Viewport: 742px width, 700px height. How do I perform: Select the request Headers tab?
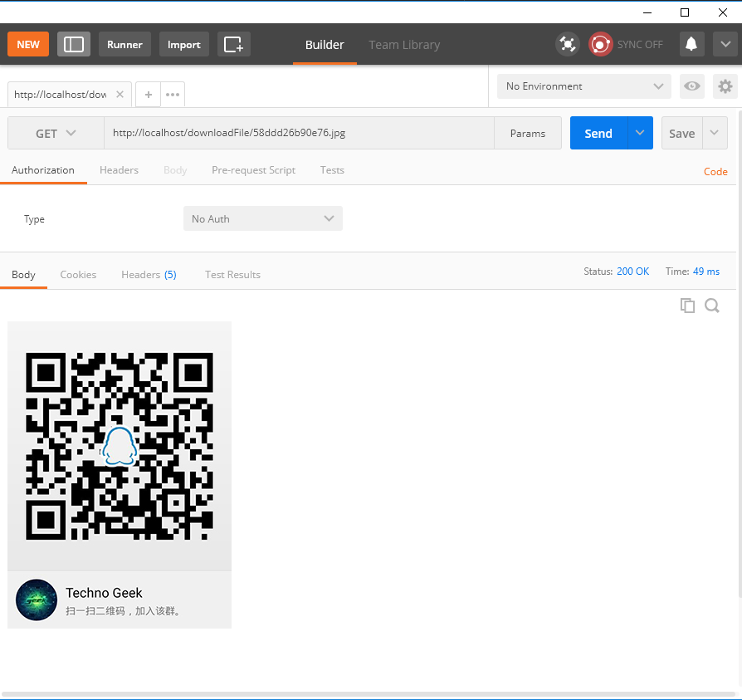pyautogui.click(x=119, y=170)
